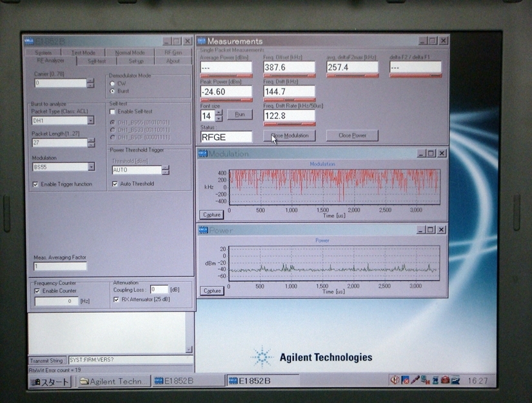The height and width of the screenshot is (403, 532).
Task: Toggle the Enable Trigger function checkbox
Action: [x=35, y=184]
